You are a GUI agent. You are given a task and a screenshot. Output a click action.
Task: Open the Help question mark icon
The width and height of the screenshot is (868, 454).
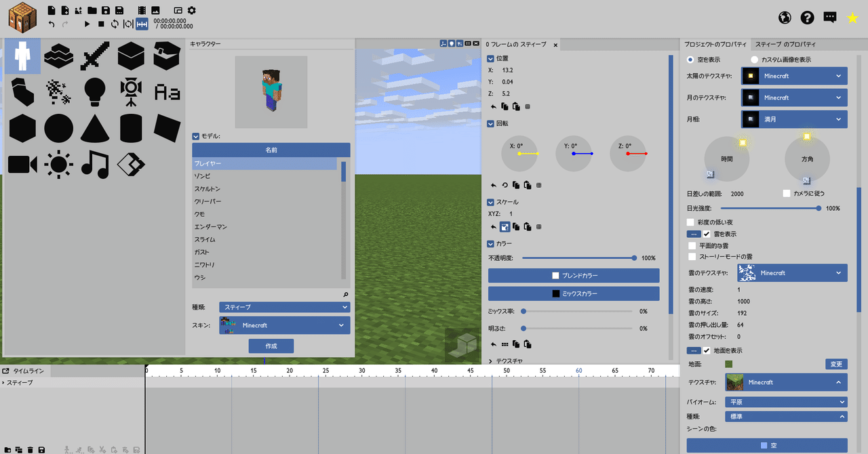807,18
